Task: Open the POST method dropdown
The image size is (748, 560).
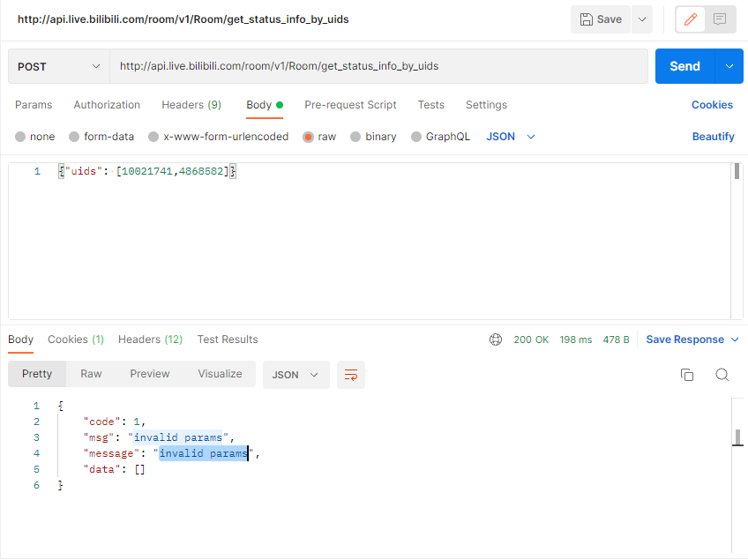Action: point(58,65)
